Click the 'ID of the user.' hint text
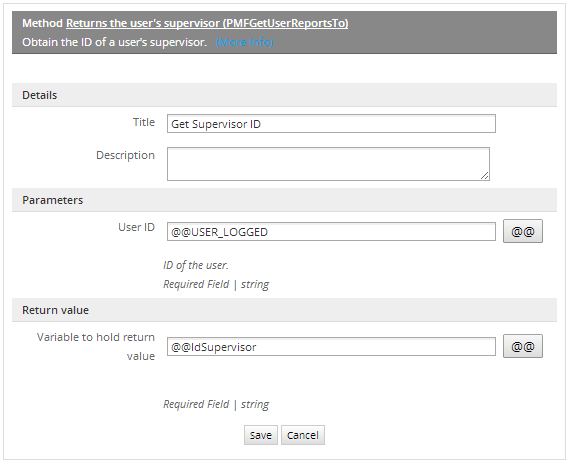This screenshot has width=567, height=462. click(196, 265)
